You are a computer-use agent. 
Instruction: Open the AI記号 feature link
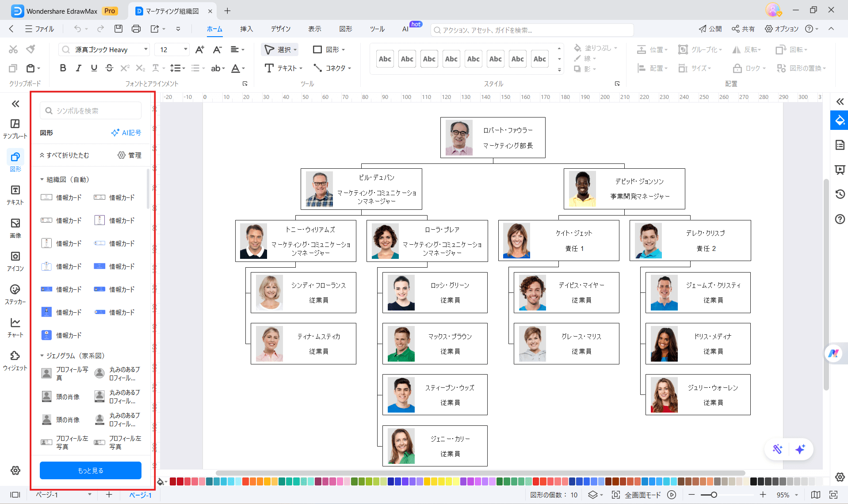click(x=126, y=133)
